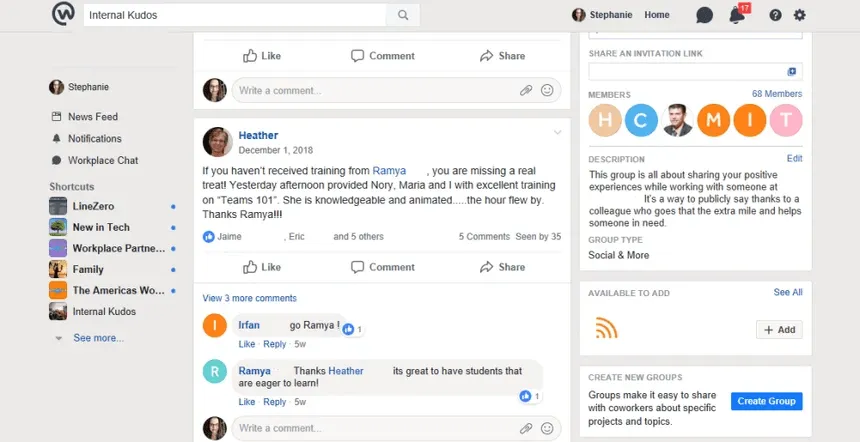The image size is (860, 442).
Task: Expand View 3 more comments
Action: (250, 298)
